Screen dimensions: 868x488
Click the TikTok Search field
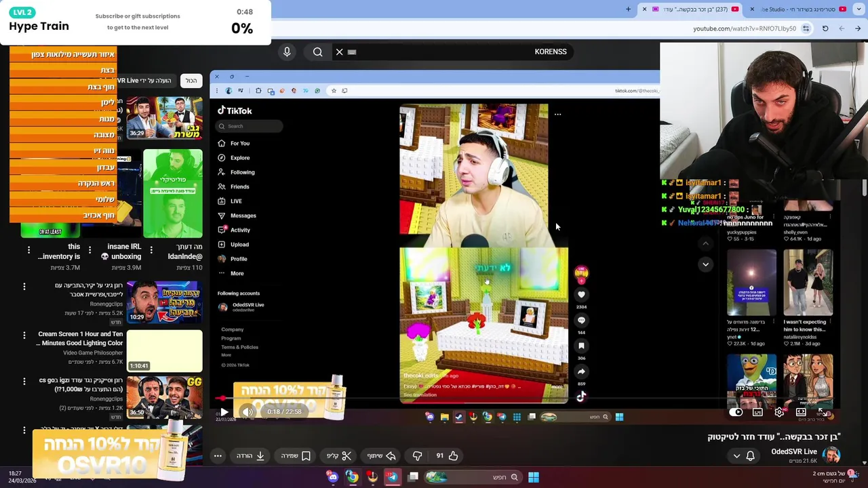(x=250, y=126)
